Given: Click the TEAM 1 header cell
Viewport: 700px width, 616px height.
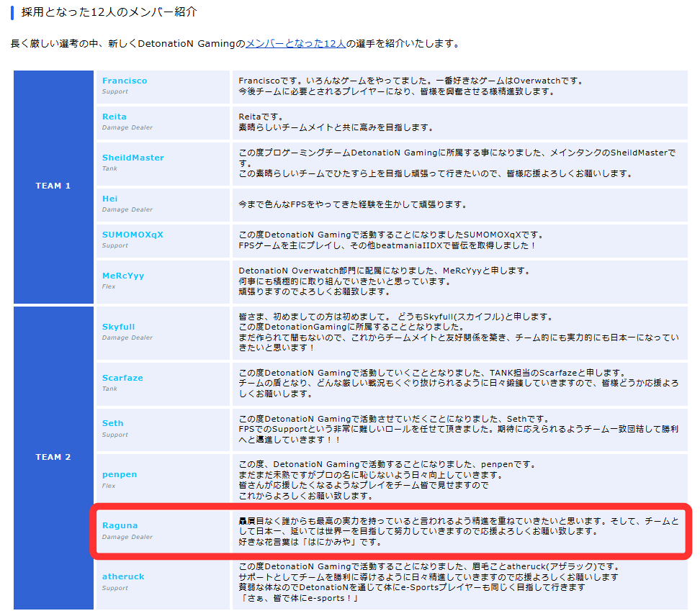Looking at the screenshot, I should point(53,186).
